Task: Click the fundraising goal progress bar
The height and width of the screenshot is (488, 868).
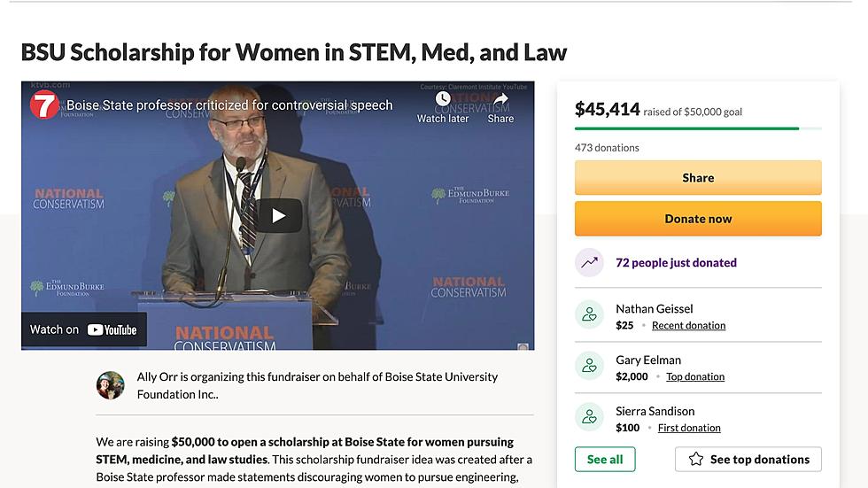Action: click(x=698, y=129)
